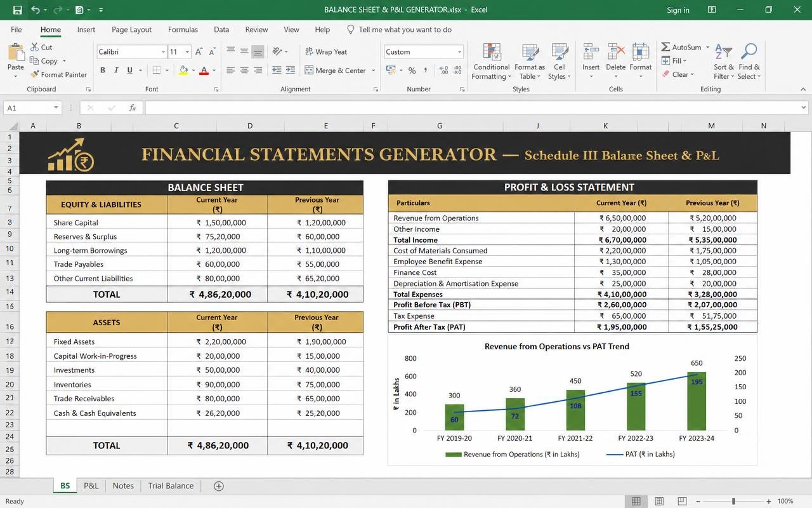Screen dimensions: 812x508
Task: Switch to the Page Layout tab
Action: [131, 29]
